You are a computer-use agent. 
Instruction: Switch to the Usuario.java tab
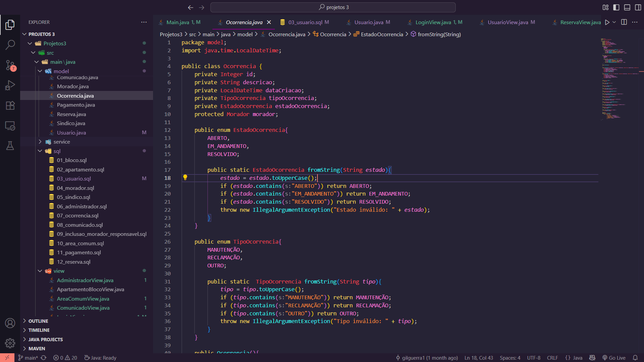click(368, 22)
